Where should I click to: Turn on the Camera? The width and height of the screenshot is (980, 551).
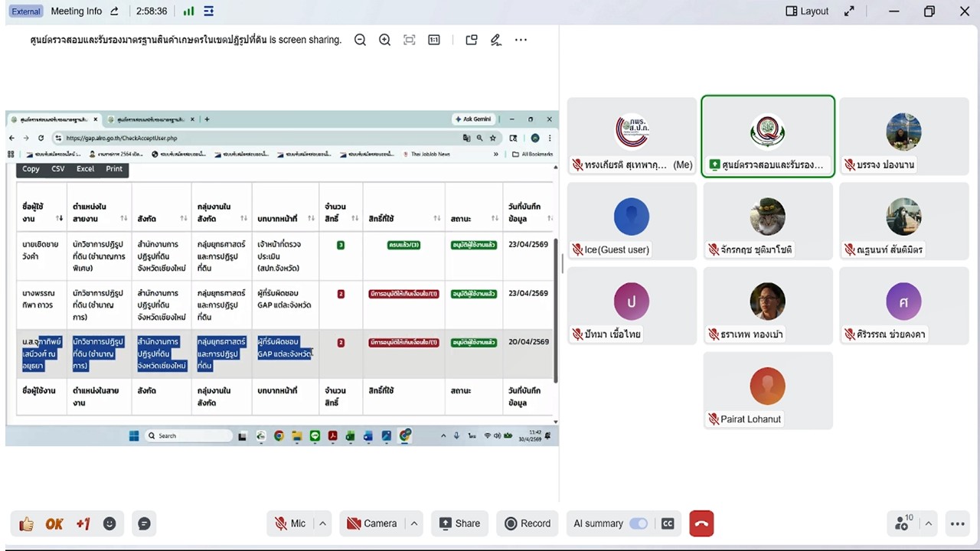[x=372, y=523]
